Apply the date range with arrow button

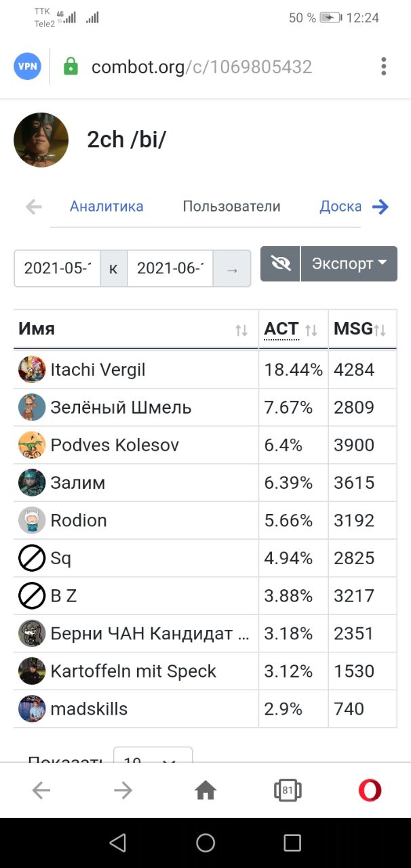point(232,269)
